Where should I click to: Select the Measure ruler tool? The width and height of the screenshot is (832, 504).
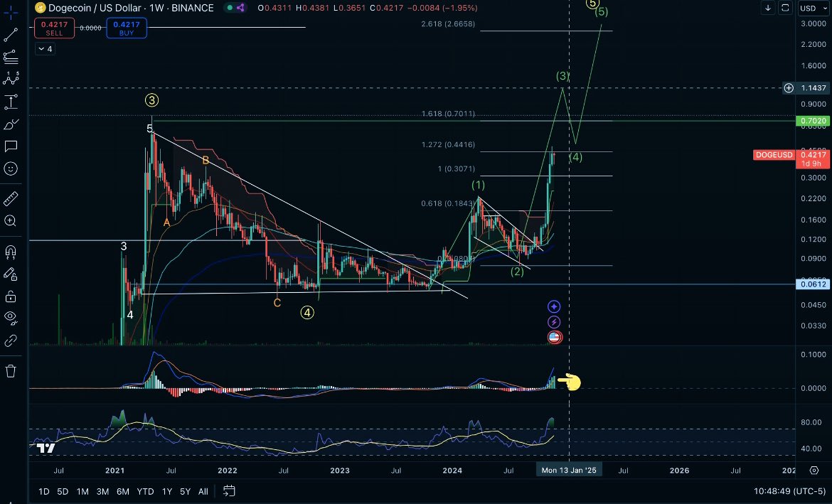(x=11, y=199)
